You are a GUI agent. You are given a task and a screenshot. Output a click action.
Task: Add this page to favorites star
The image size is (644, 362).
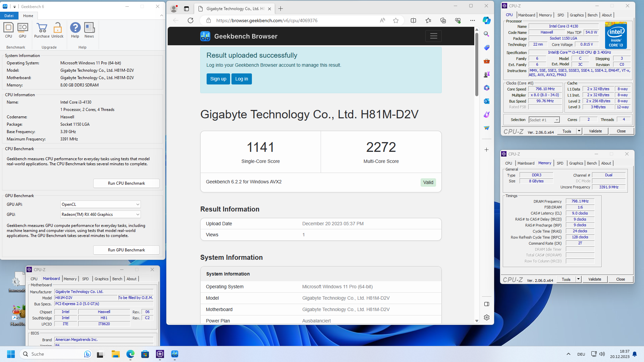396,20
